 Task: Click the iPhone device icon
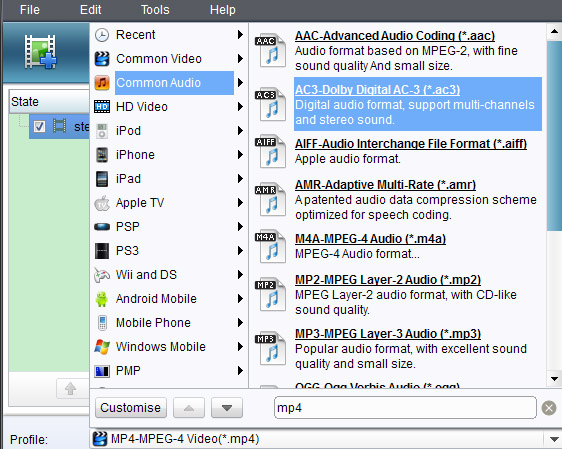[x=102, y=155]
